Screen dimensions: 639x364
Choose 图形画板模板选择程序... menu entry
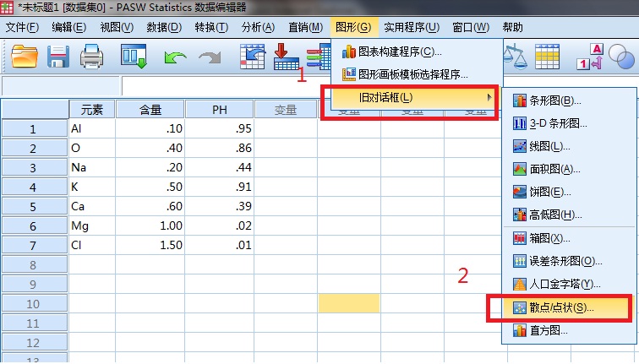tap(417, 74)
